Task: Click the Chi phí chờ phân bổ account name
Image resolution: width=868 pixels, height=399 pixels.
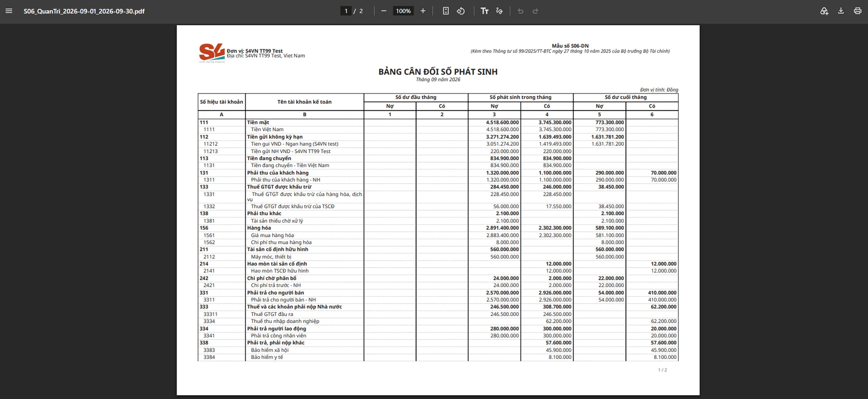Action: click(x=271, y=278)
